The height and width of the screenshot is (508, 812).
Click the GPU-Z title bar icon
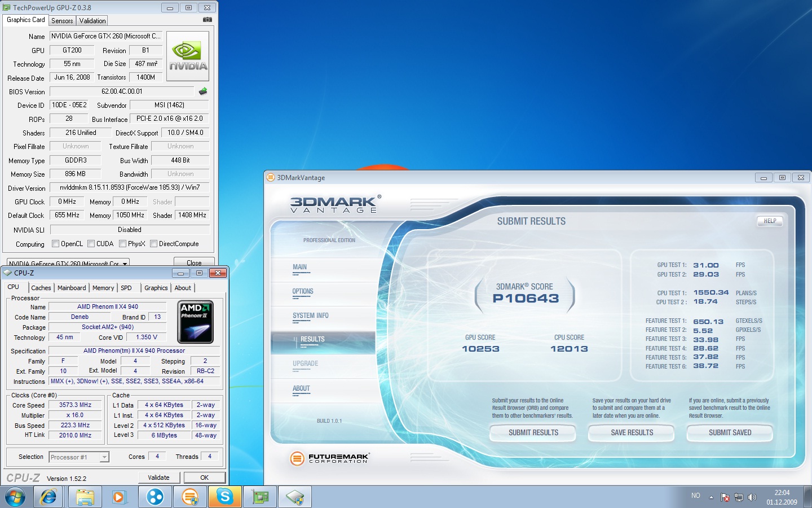point(7,7)
